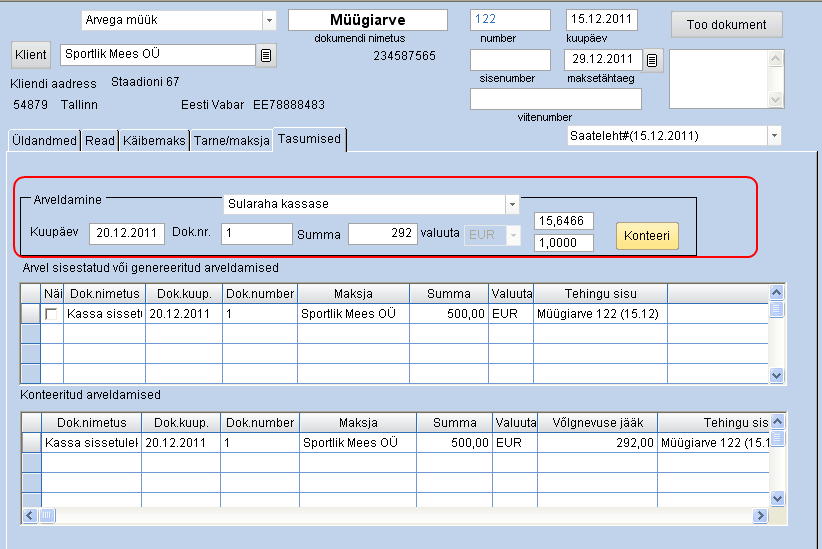The height and width of the screenshot is (549, 822).
Task: Click Müügiarve 122 (15.12) cell in upper table
Action: click(600, 314)
